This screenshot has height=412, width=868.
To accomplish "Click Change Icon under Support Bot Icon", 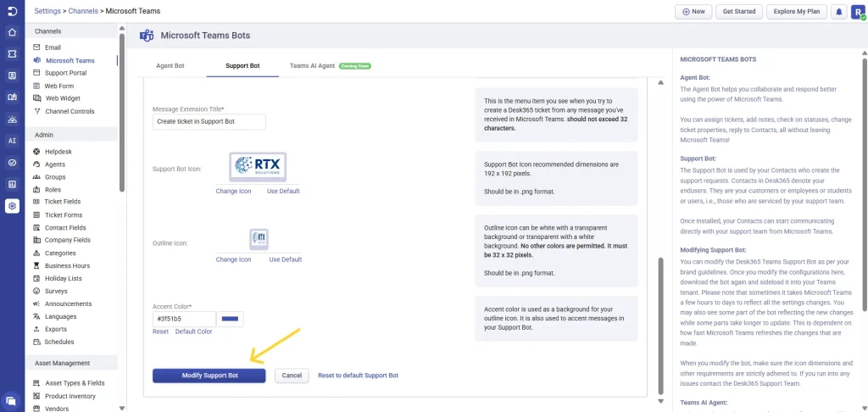I will 234,191.
